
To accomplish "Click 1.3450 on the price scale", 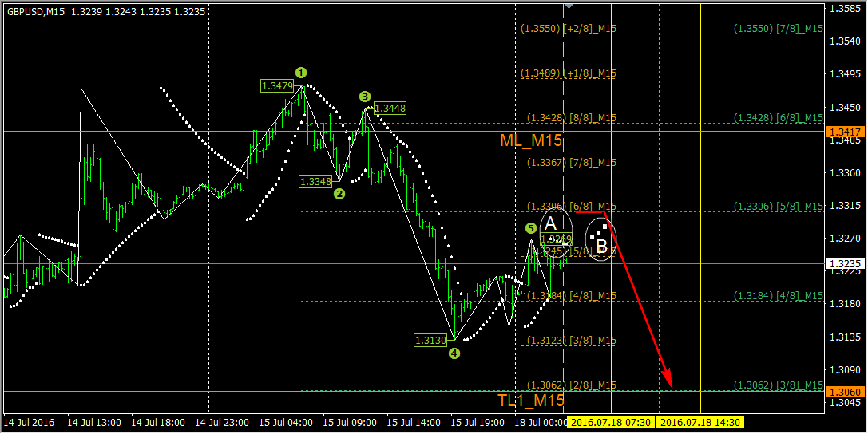I will 846,107.
